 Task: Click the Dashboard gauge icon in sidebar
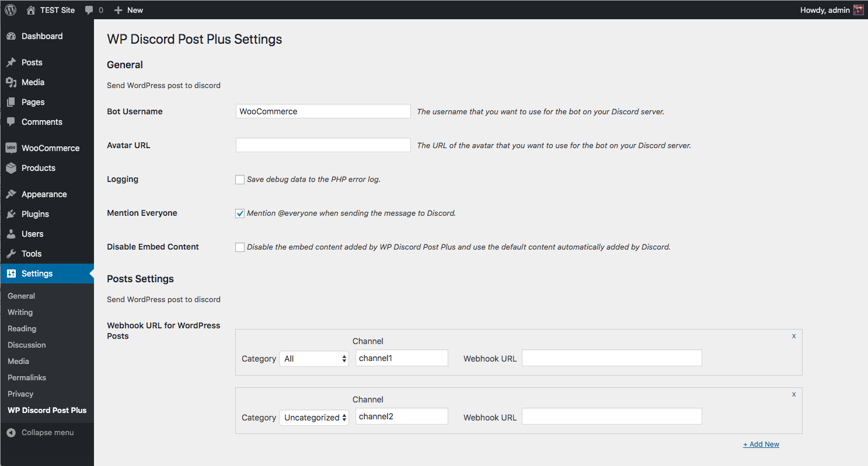click(x=11, y=36)
